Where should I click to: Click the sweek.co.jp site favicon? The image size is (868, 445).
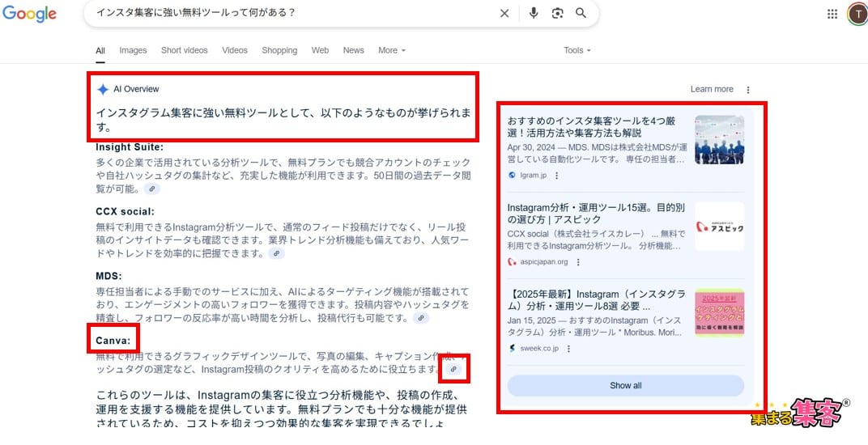512,348
